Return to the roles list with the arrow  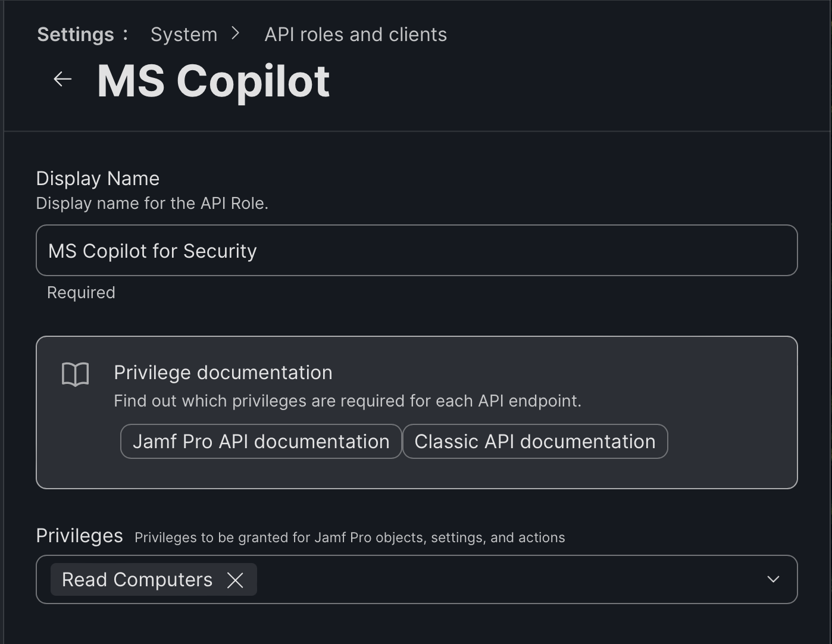(62, 79)
